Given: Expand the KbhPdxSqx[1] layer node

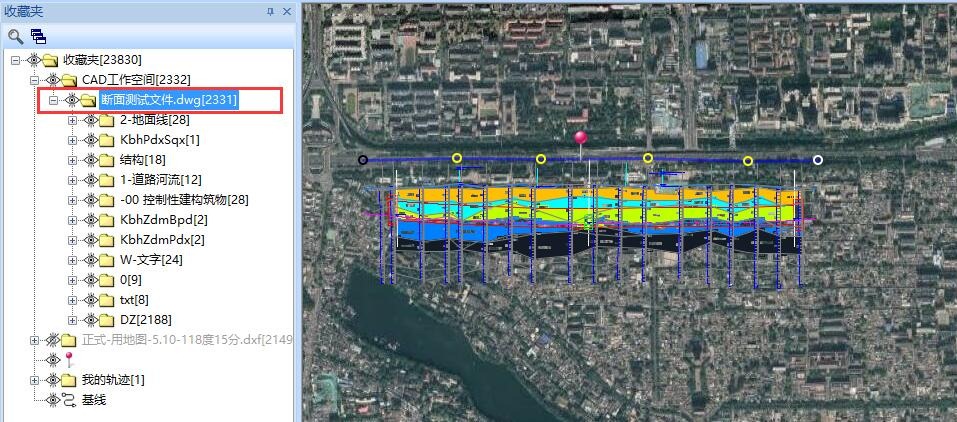Looking at the screenshot, I should tap(72, 140).
